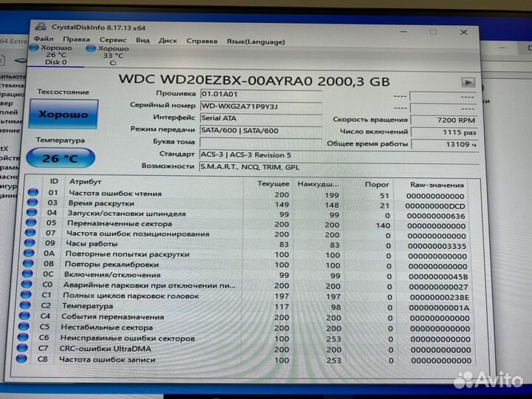The width and height of the screenshot is (532, 399).
Task: Click the Режим передачи SATA/600 field
Action: point(261,131)
